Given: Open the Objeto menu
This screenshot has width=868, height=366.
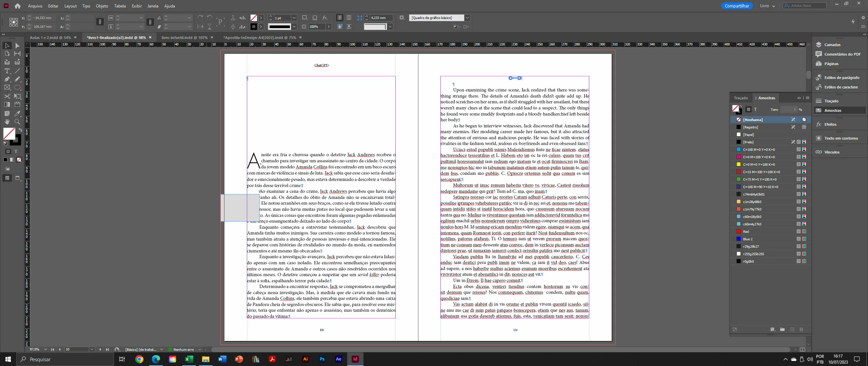Looking at the screenshot, I should [x=102, y=6].
